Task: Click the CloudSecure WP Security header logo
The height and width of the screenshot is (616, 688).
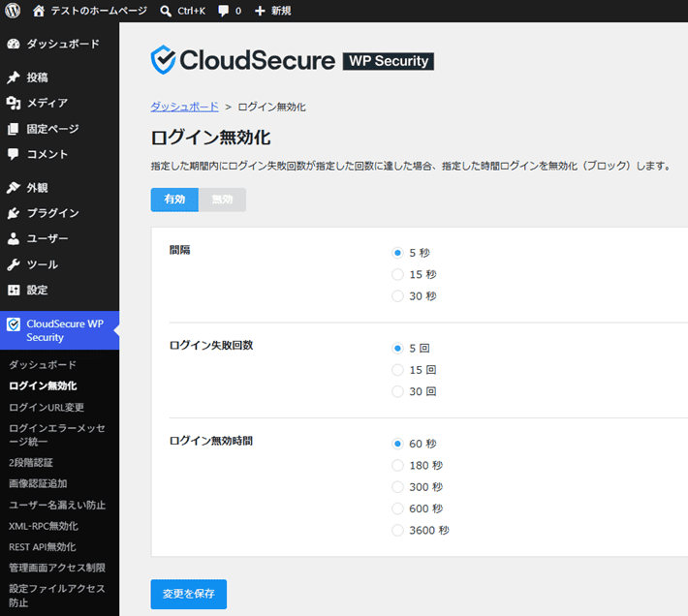Action: (293, 60)
